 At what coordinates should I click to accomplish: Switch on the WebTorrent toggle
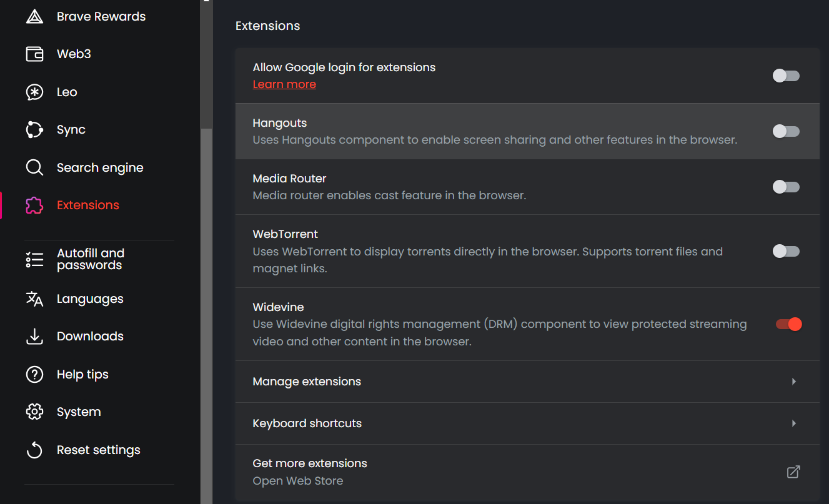(x=786, y=251)
